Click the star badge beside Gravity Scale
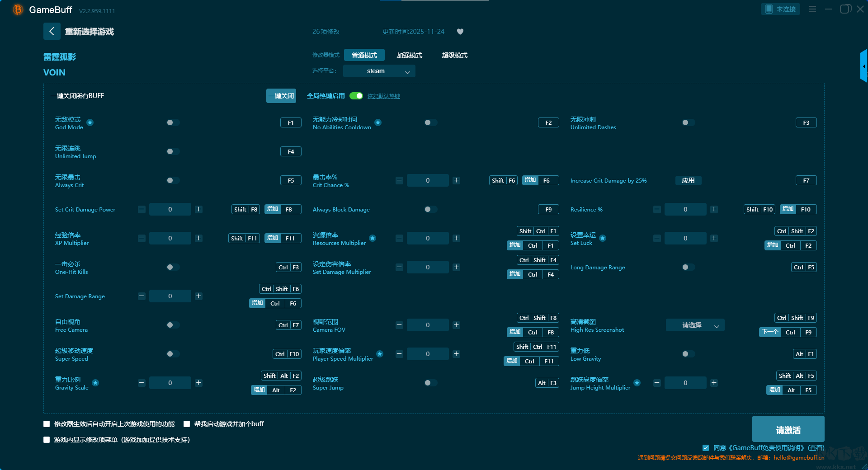Screen dimensions: 868x470 95,383
